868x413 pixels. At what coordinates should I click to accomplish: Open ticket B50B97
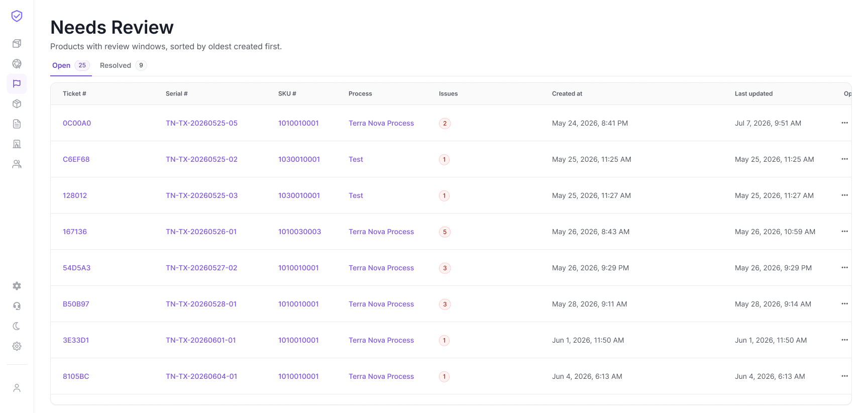[x=76, y=304]
